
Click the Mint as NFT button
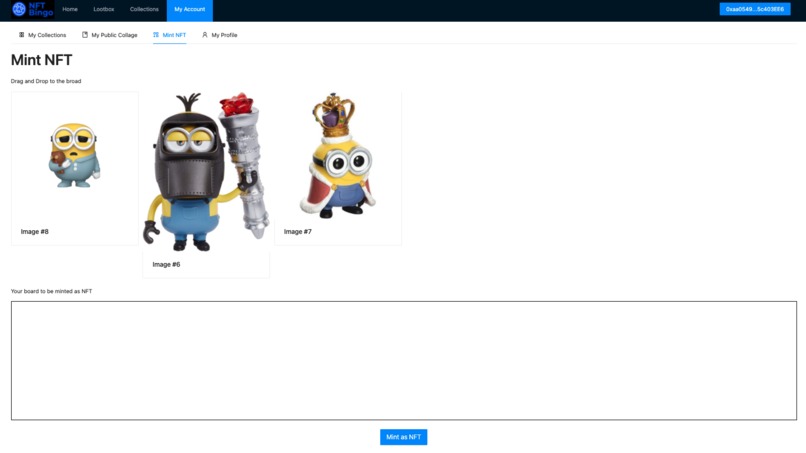(x=404, y=437)
